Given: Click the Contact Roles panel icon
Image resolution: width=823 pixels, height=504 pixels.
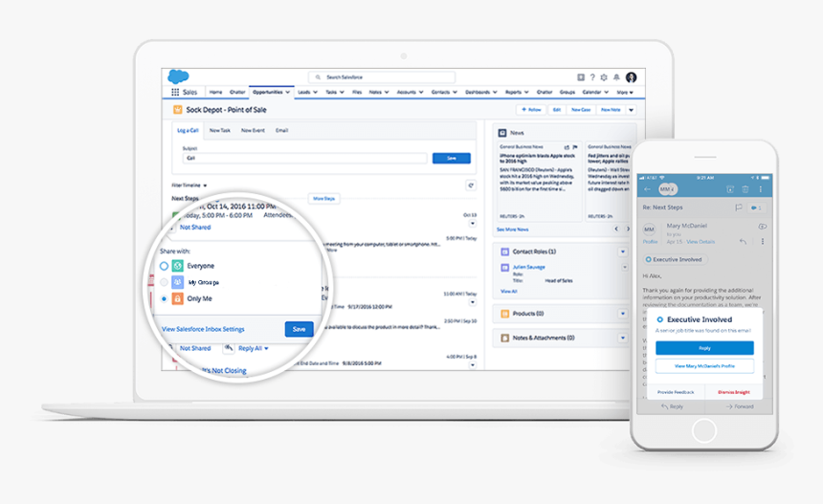Looking at the screenshot, I should [505, 252].
